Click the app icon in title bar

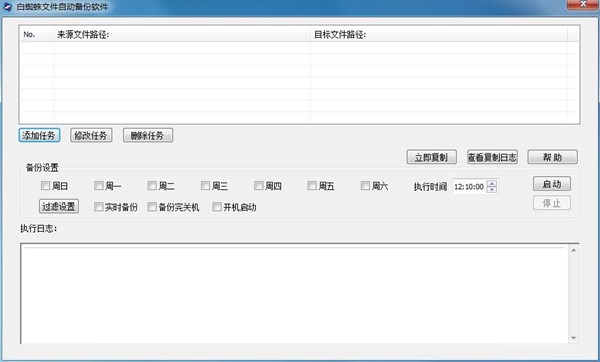[x=7, y=7]
